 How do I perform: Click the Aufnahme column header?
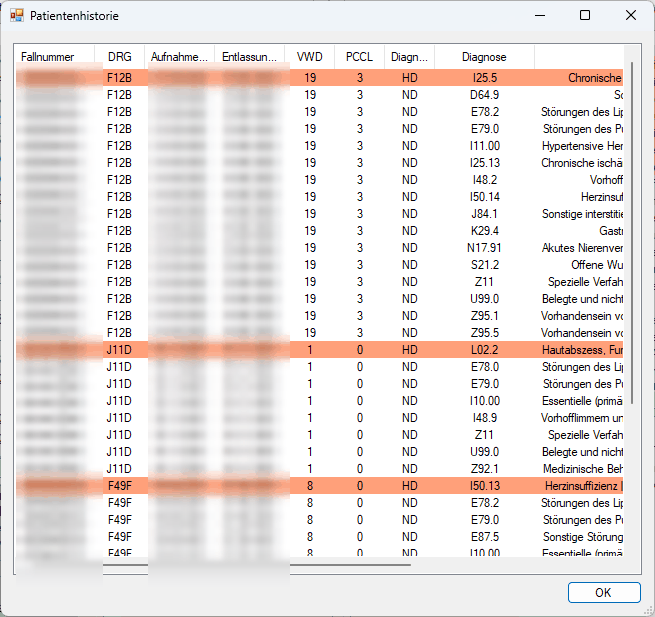tap(179, 57)
